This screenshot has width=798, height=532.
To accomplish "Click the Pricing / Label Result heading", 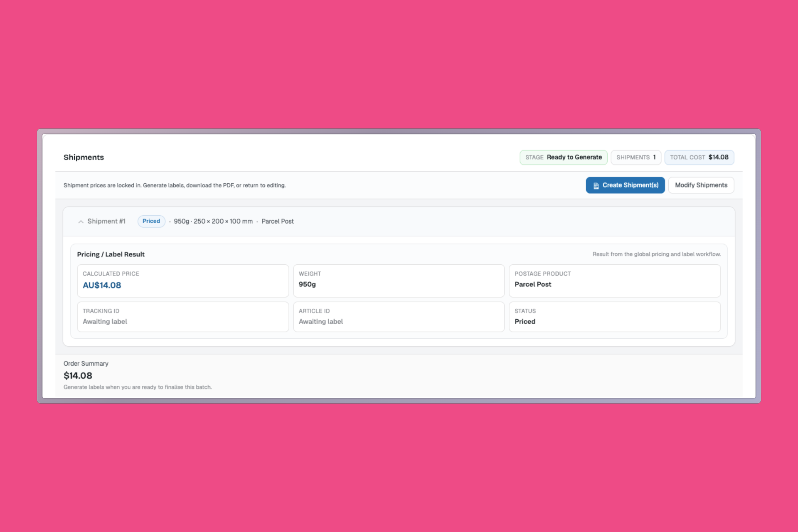I will [x=111, y=254].
